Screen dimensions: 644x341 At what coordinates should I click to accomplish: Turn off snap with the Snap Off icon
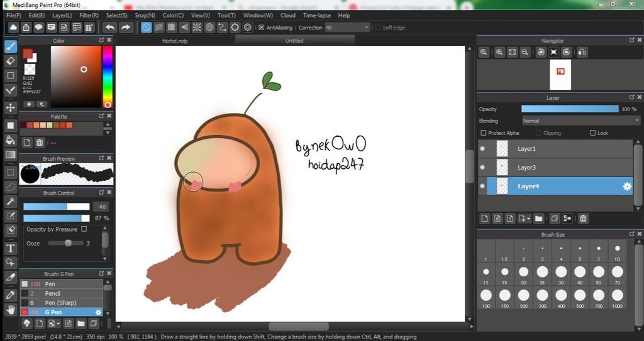tap(146, 28)
